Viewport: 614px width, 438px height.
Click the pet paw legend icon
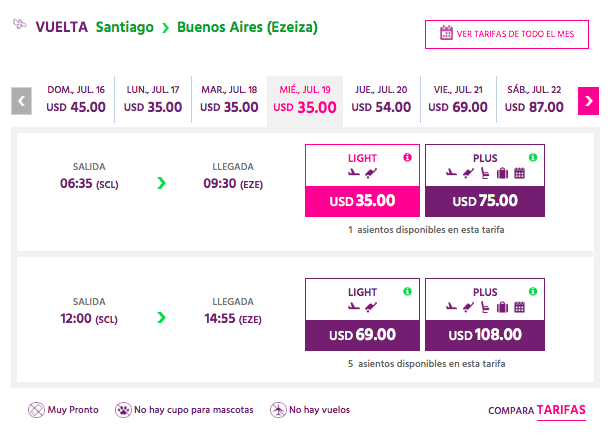pyautogui.click(x=123, y=410)
